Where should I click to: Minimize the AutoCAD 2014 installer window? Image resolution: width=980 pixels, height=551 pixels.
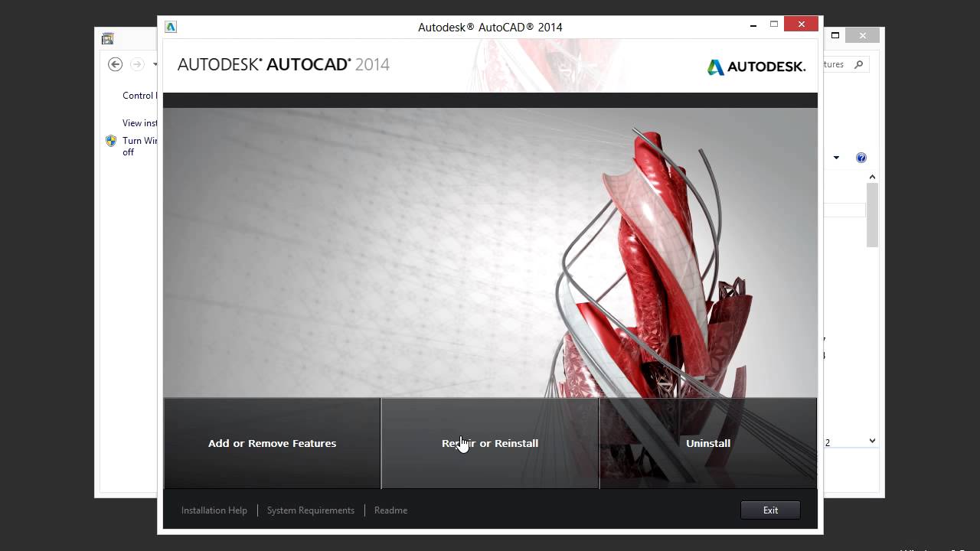click(752, 24)
